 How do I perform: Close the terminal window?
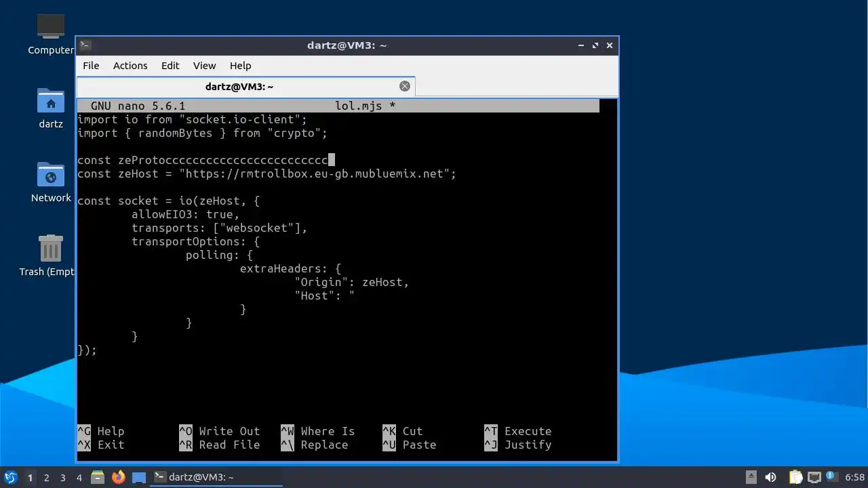[610, 45]
